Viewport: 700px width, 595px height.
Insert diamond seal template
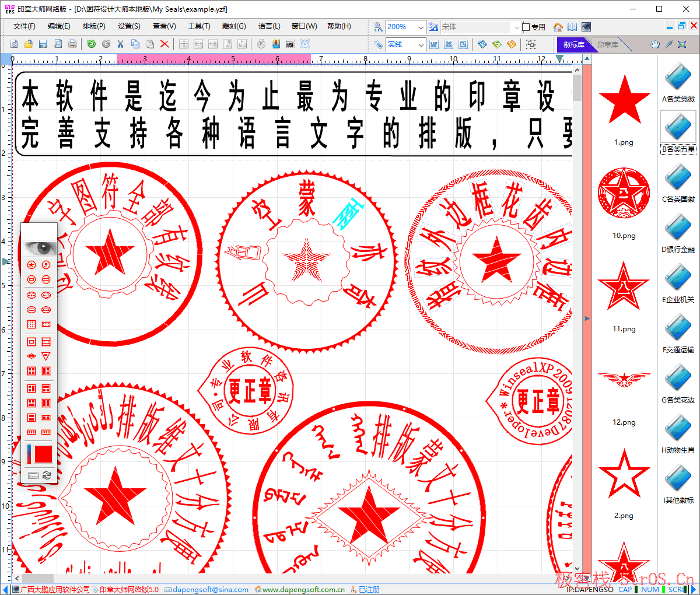point(32,356)
